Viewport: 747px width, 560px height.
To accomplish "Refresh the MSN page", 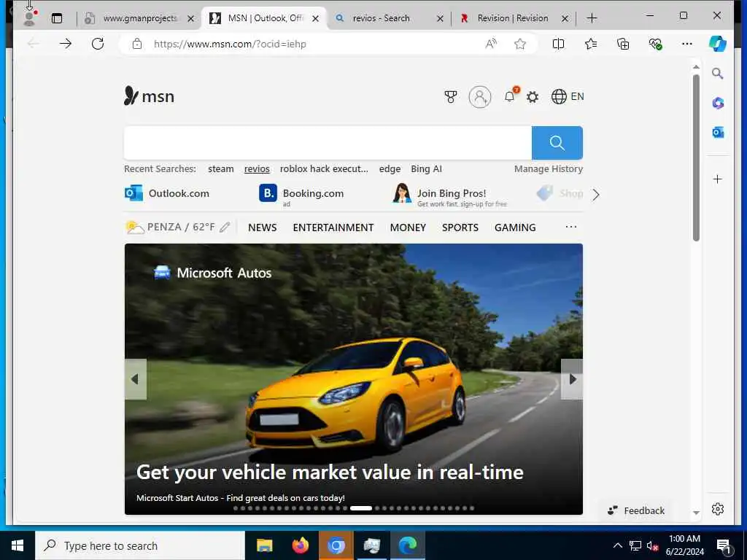I will point(98,44).
